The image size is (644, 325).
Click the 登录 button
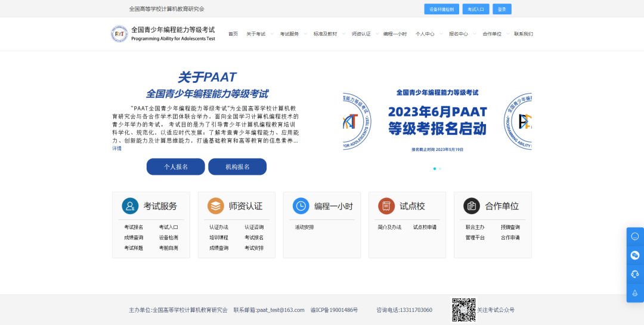tap(502, 9)
